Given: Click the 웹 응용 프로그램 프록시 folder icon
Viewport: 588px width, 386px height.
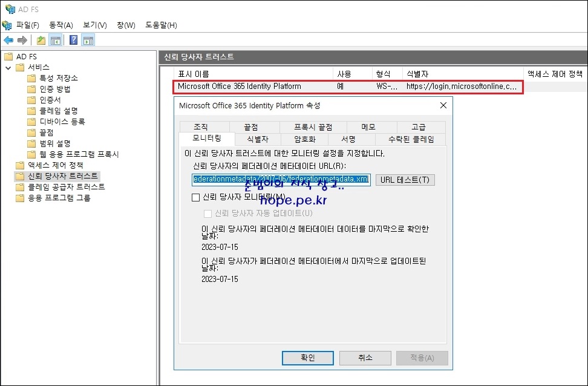Looking at the screenshot, I should point(31,154).
